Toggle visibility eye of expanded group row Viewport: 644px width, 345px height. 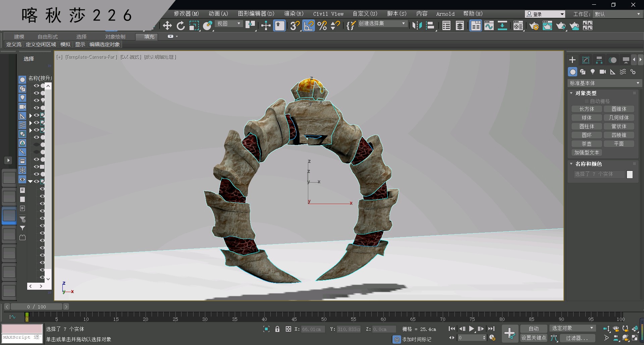click(37, 182)
